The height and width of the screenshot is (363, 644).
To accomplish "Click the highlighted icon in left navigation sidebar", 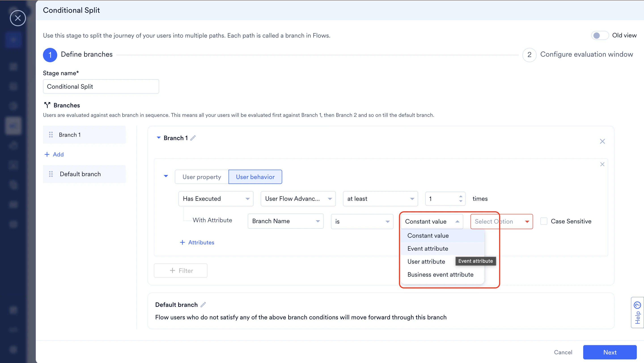I will tap(13, 126).
